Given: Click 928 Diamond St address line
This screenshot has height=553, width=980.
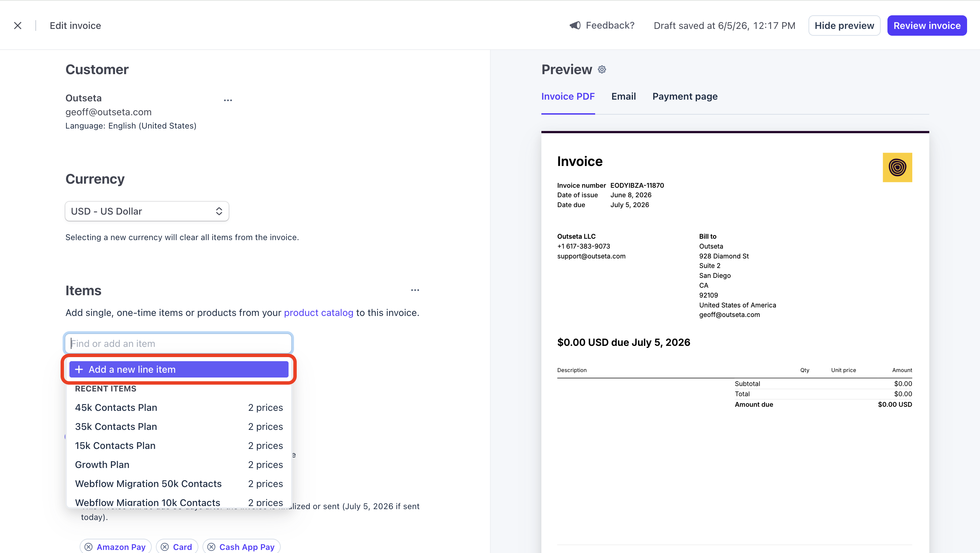Looking at the screenshot, I should (x=723, y=256).
